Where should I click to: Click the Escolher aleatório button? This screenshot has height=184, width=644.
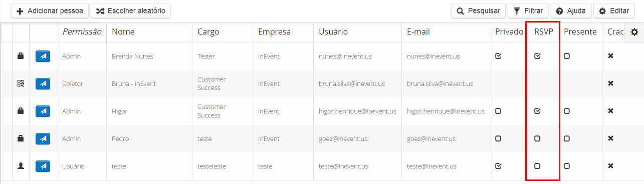point(131,10)
